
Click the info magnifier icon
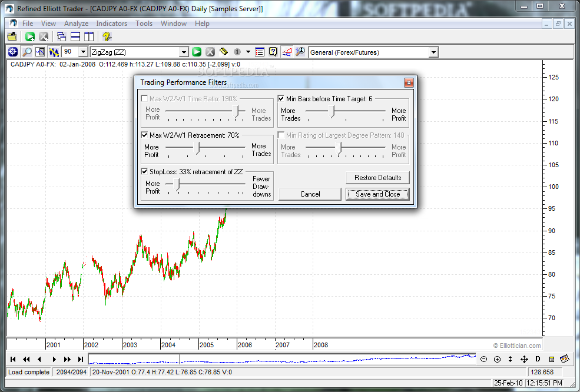pos(300,52)
